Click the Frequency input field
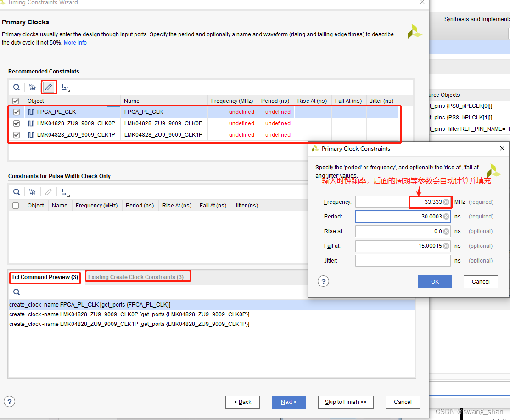Viewport: 510px width, 420px height. tap(403, 202)
